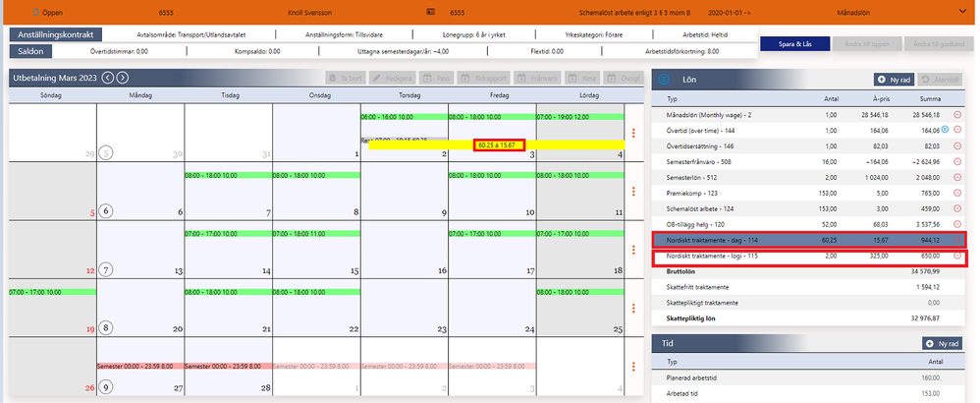Select Saturday 25 shift 08:00 - 18:00

(x=580, y=292)
